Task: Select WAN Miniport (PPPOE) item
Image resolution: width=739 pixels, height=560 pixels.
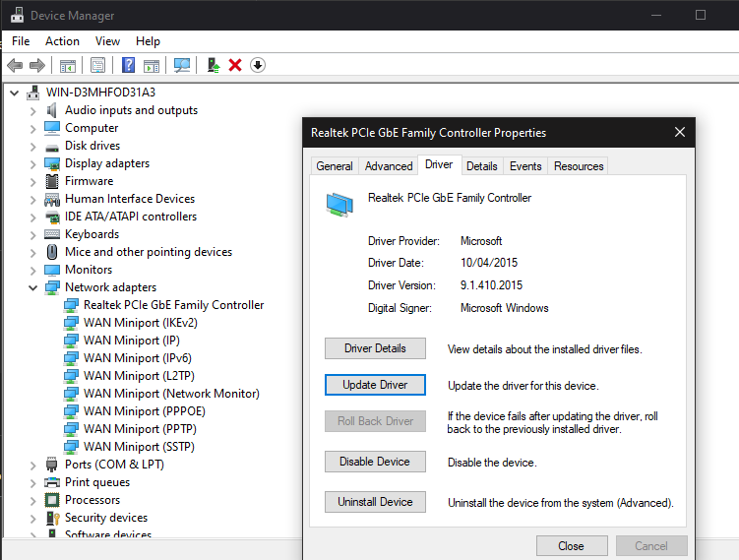Action: [145, 411]
